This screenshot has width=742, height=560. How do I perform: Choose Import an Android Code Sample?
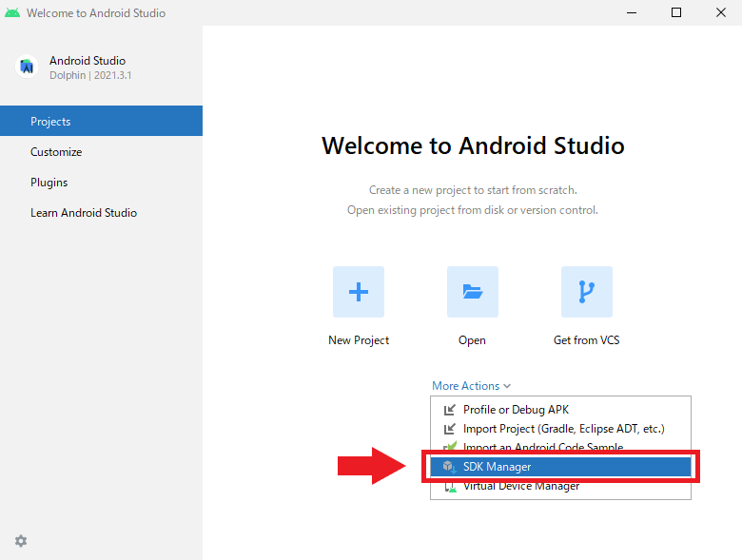[560, 445]
